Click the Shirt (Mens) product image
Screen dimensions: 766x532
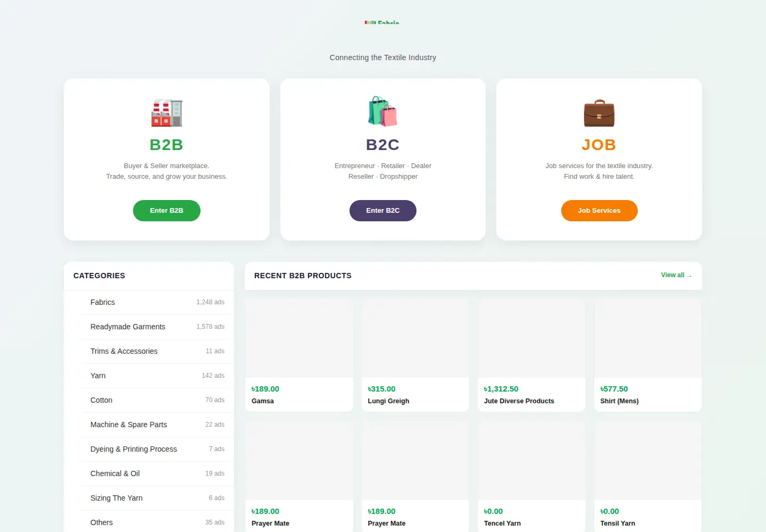[648, 338]
